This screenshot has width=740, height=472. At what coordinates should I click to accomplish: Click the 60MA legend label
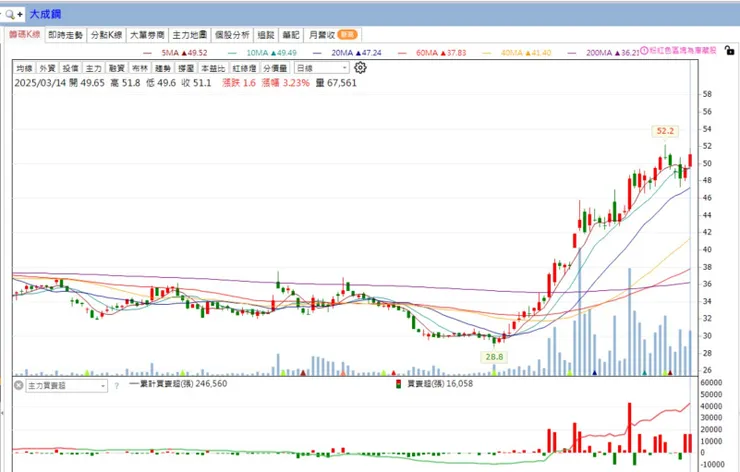(x=441, y=53)
